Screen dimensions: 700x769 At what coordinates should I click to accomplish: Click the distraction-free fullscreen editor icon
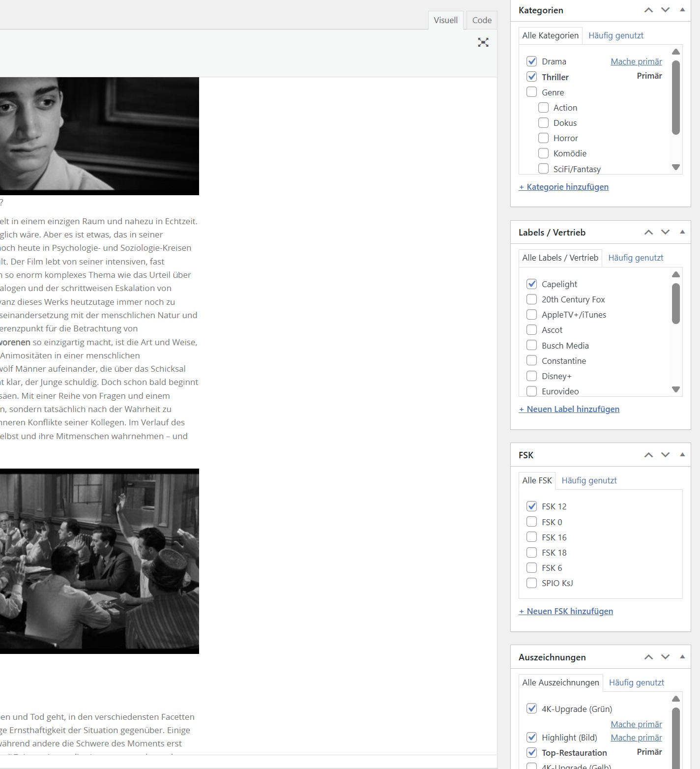[483, 42]
